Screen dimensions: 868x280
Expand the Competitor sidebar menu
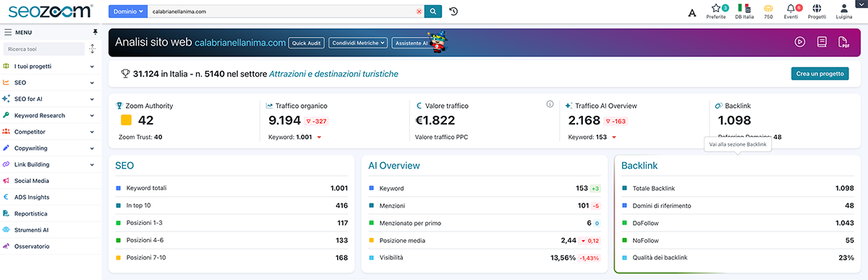coord(50,132)
